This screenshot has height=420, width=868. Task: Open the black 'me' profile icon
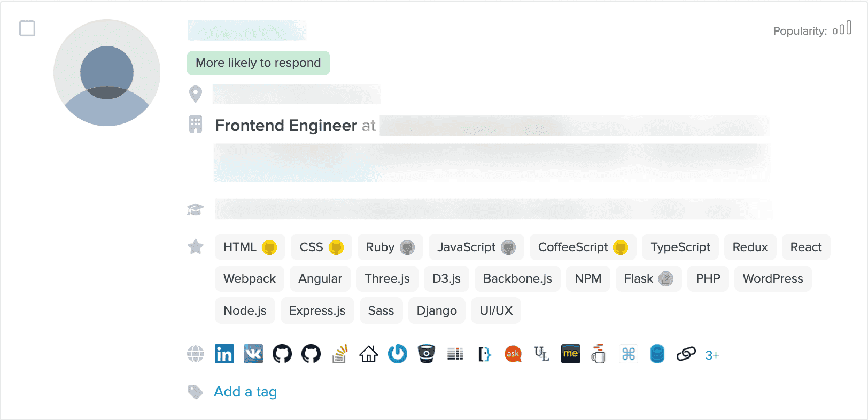tap(571, 354)
